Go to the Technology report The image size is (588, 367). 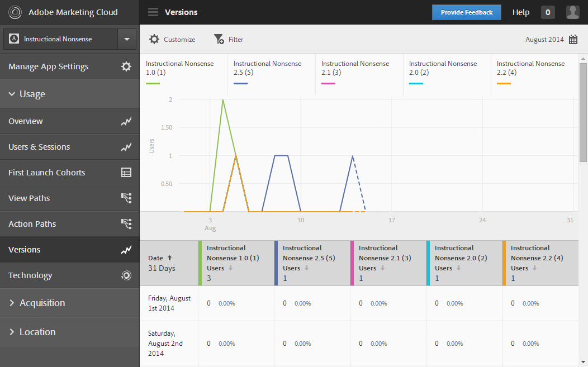(x=30, y=275)
